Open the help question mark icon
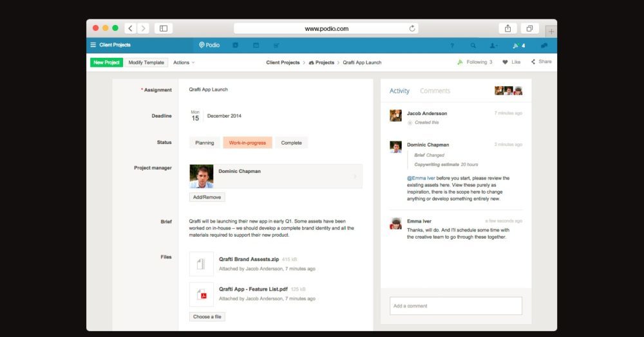The width and height of the screenshot is (644, 337). click(x=452, y=46)
